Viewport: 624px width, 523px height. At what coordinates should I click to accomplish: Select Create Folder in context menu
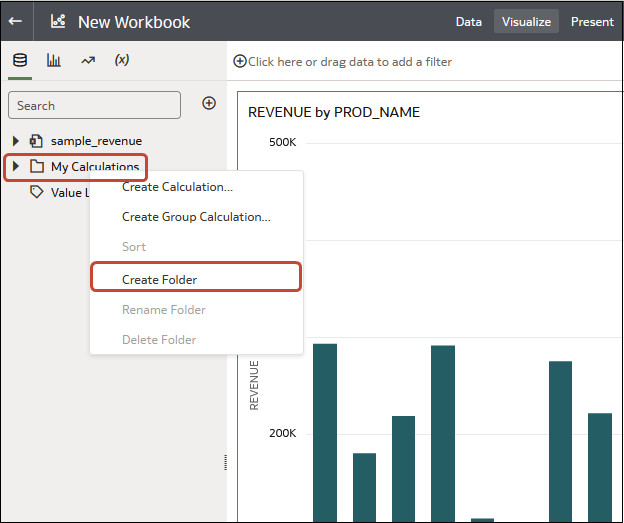point(166,279)
